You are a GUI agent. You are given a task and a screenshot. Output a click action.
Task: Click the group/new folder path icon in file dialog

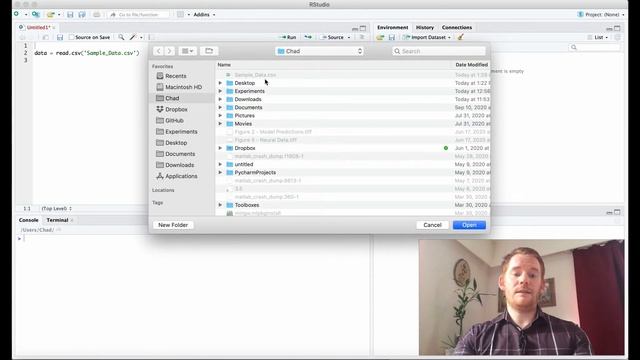(x=209, y=51)
